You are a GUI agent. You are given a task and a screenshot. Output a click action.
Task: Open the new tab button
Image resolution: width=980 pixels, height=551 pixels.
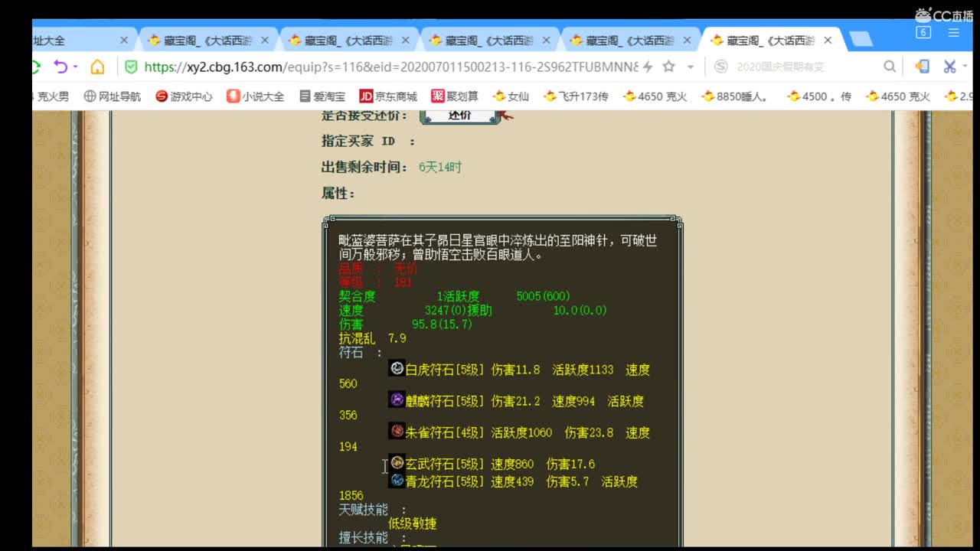pos(861,40)
